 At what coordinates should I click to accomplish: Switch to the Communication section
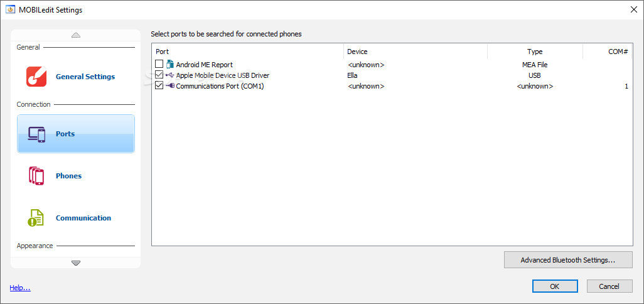click(83, 218)
